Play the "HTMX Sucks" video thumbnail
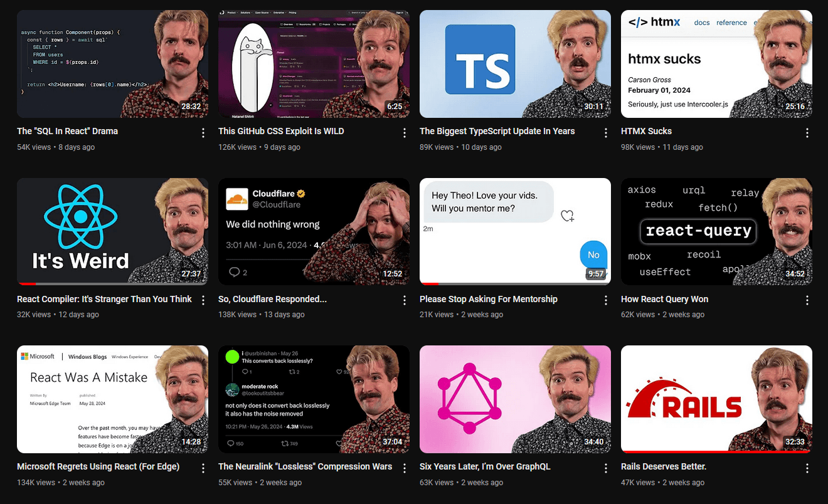 tap(716, 63)
